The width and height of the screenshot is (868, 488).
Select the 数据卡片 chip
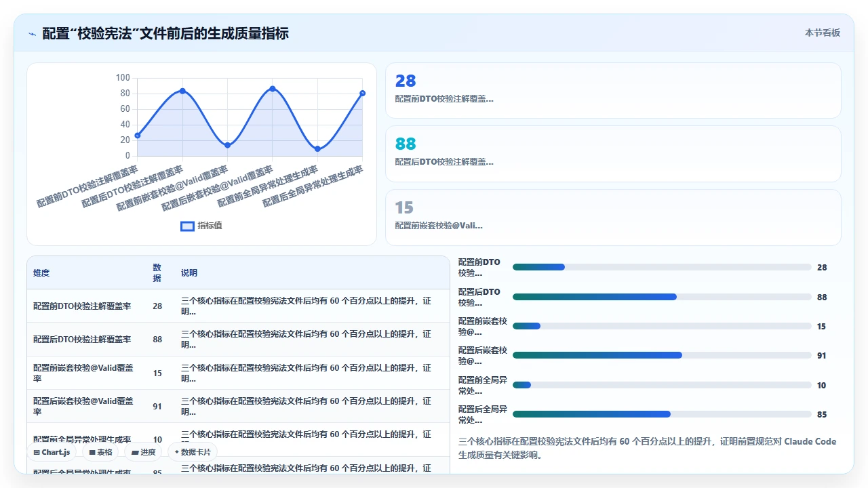pyautogui.click(x=193, y=452)
